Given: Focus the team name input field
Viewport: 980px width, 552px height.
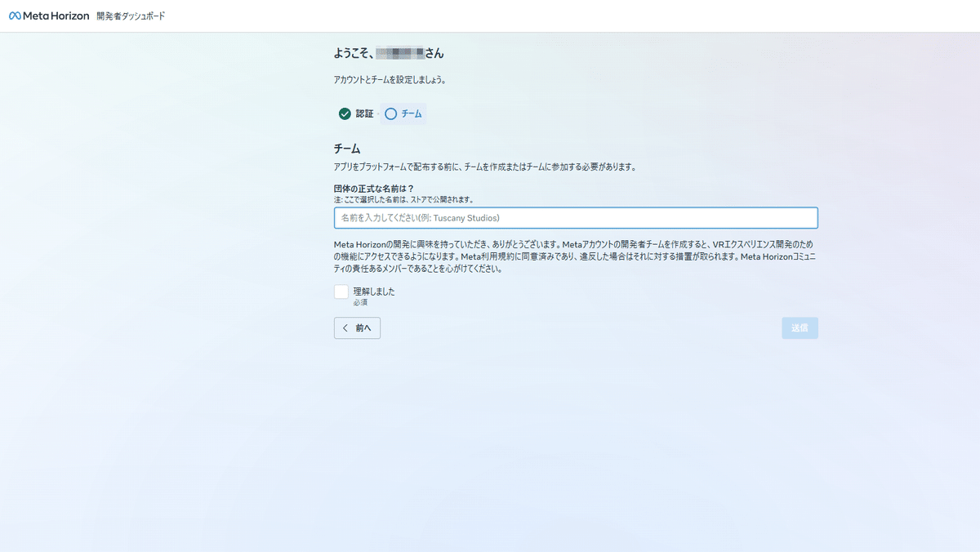Looking at the screenshot, I should 576,218.
